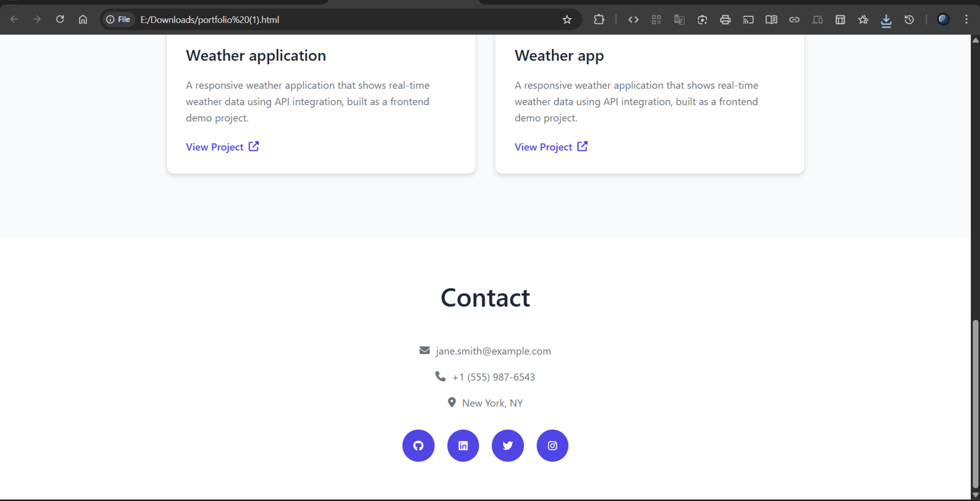The height and width of the screenshot is (501, 980).
Task: Open View Project for Weather application
Action: coord(223,147)
